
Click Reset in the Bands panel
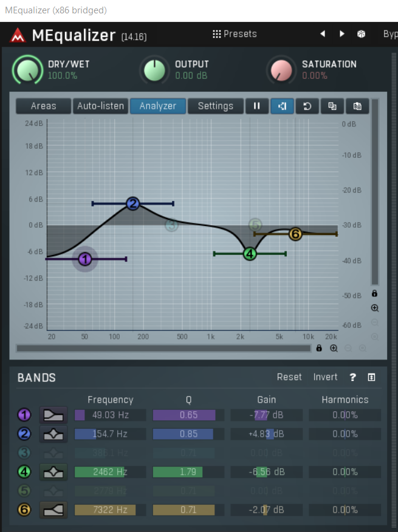(289, 377)
